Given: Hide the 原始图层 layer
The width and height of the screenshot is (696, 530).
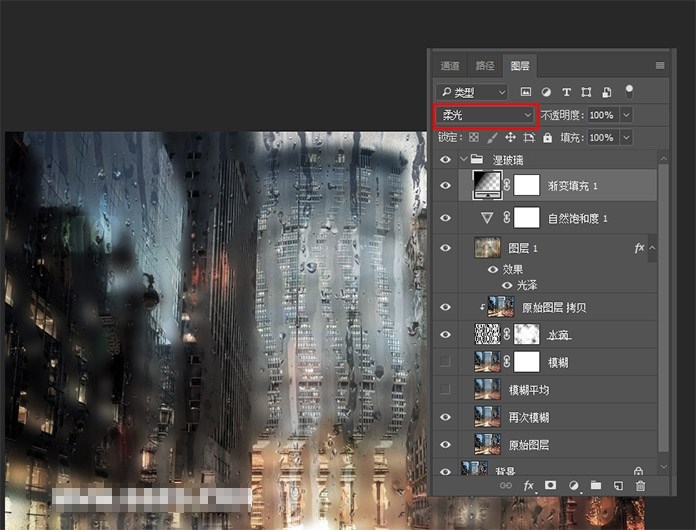Looking at the screenshot, I should [x=445, y=445].
